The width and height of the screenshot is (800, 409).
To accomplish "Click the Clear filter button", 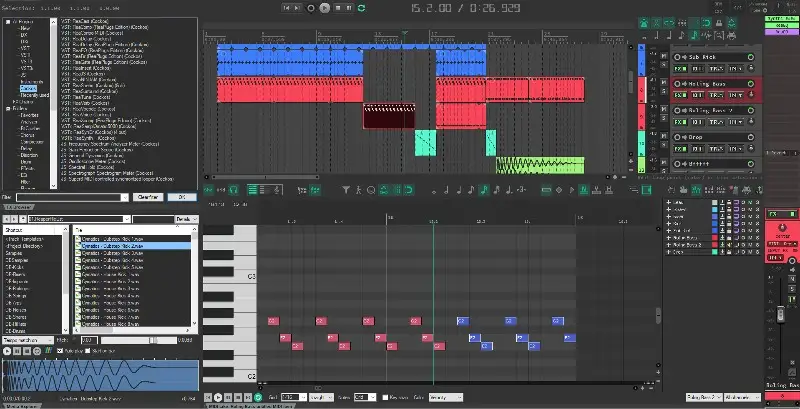I will coord(147,197).
